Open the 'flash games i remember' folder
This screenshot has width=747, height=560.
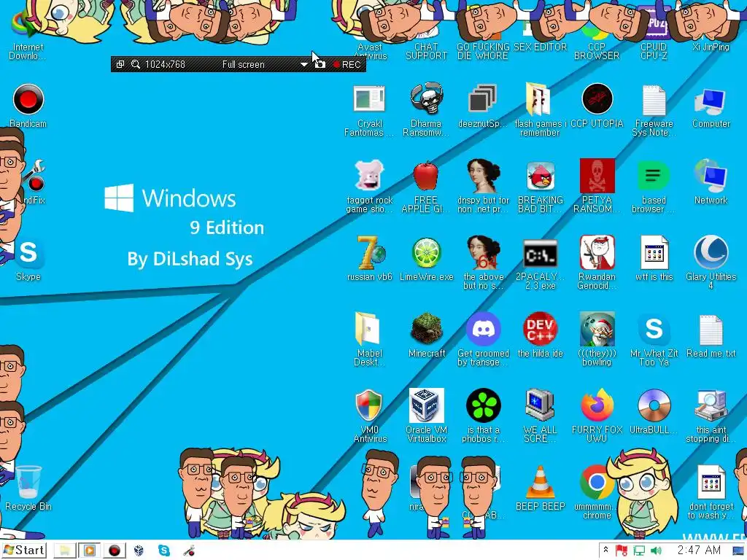tap(540, 99)
